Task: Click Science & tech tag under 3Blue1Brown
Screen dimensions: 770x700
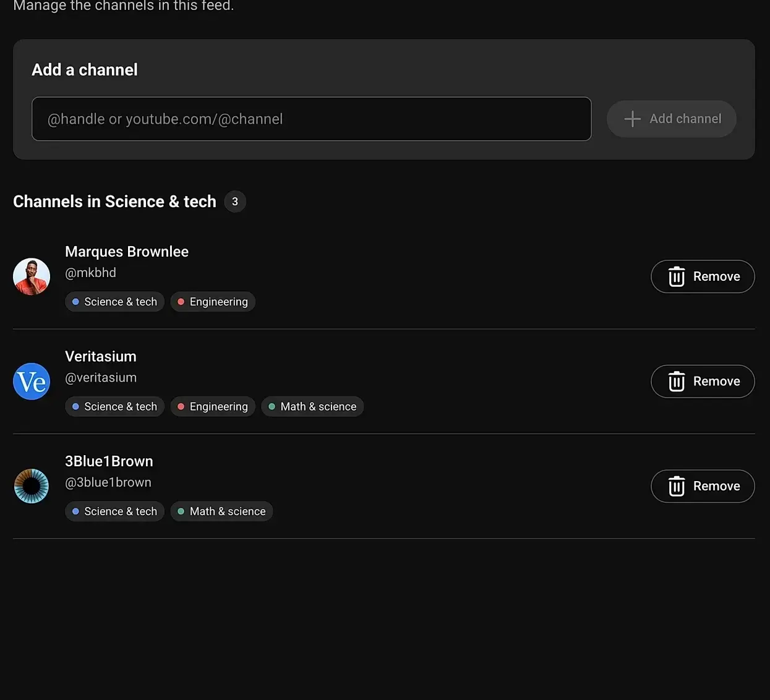Action: (114, 511)
